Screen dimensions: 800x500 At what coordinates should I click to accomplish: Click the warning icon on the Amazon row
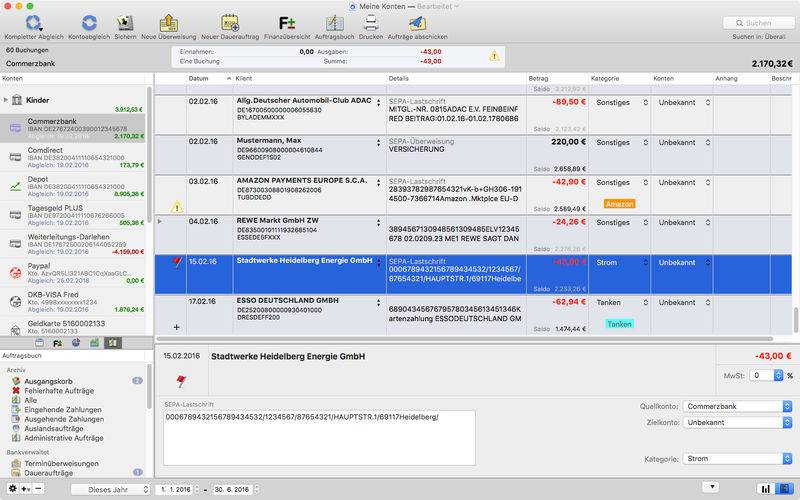(x=177, y=207)
